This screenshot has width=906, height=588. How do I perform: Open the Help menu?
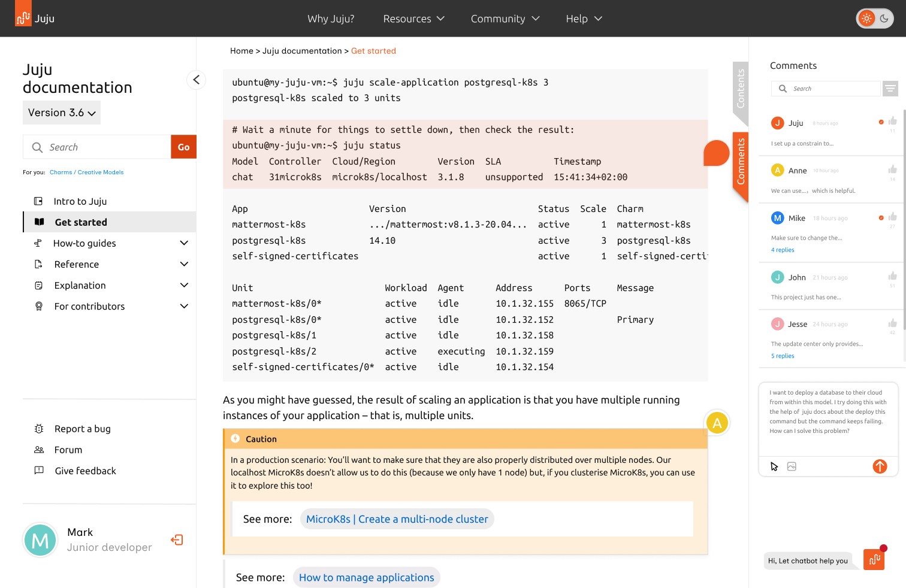coord(584,19)
